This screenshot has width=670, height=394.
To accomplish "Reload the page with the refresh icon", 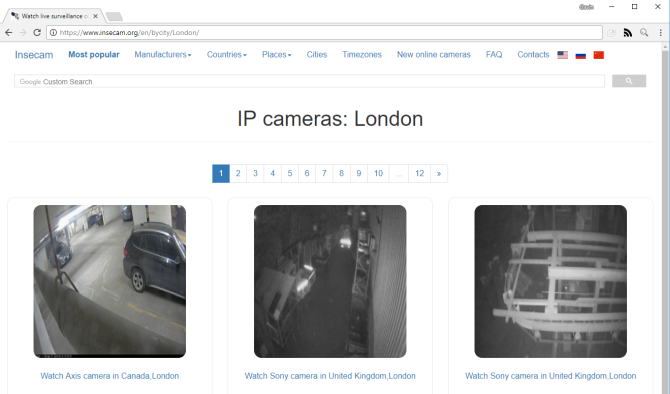I will tap(37, 32).
